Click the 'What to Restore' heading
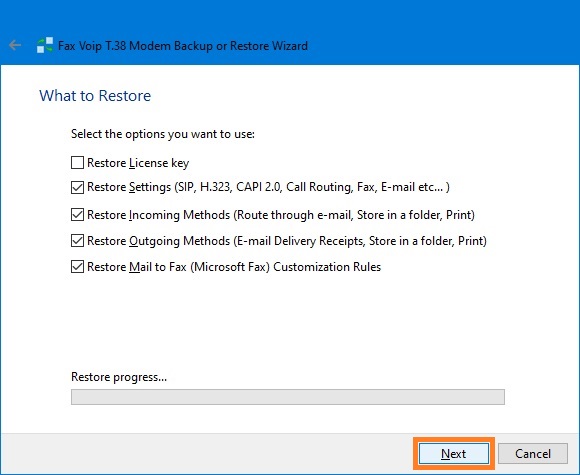This screenshot has height=475, width=580. 95,96
